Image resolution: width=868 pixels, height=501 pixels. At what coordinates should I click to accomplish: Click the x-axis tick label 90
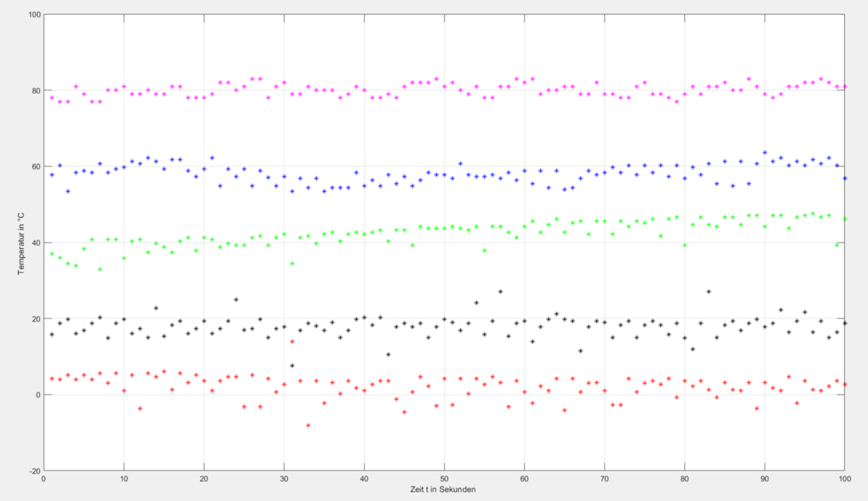(765, 479)
